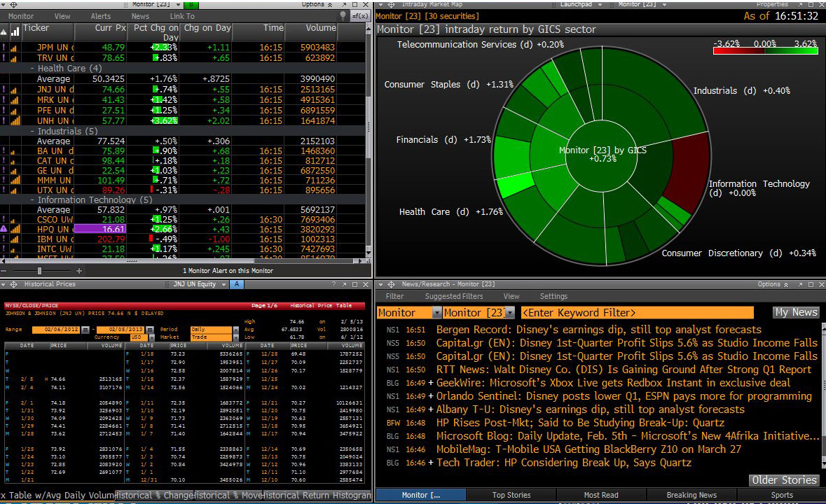
Task: Click the monitor zoom slider handle
Action: pyautogui.click(x=39, y=271)
